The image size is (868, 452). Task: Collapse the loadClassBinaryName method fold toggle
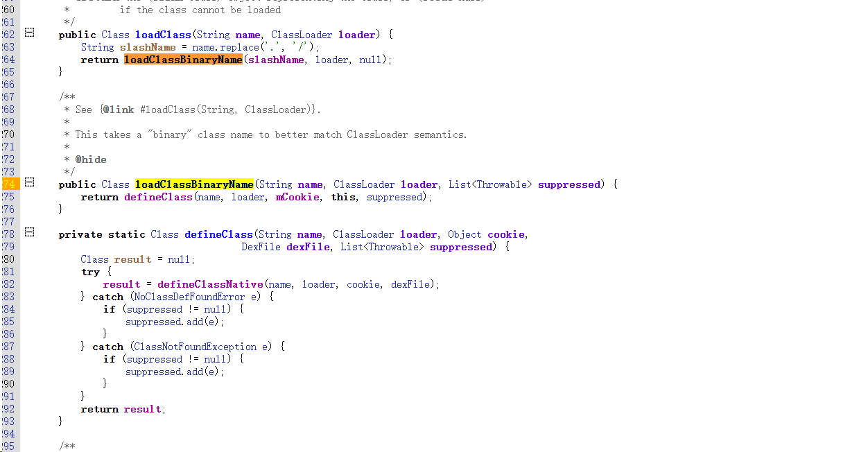point(29,182)
